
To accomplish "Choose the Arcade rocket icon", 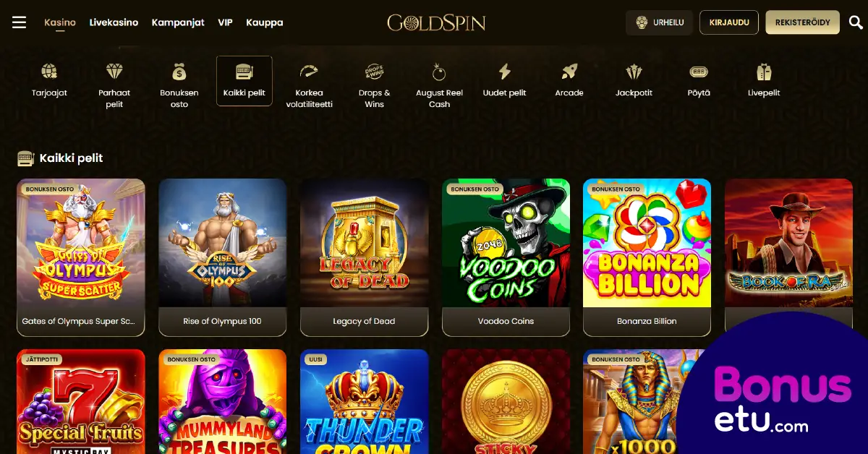I will [x=569, y=71].
